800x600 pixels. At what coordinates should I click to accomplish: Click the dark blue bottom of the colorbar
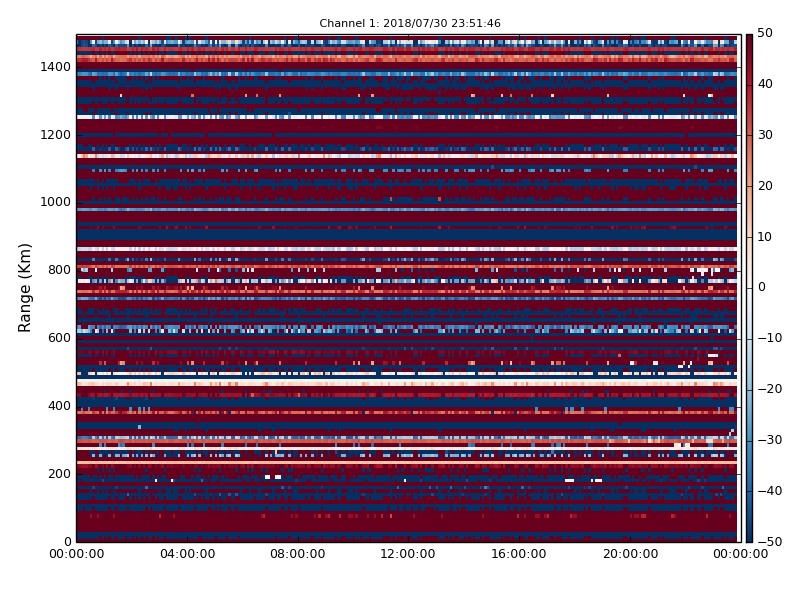[749, 538]
